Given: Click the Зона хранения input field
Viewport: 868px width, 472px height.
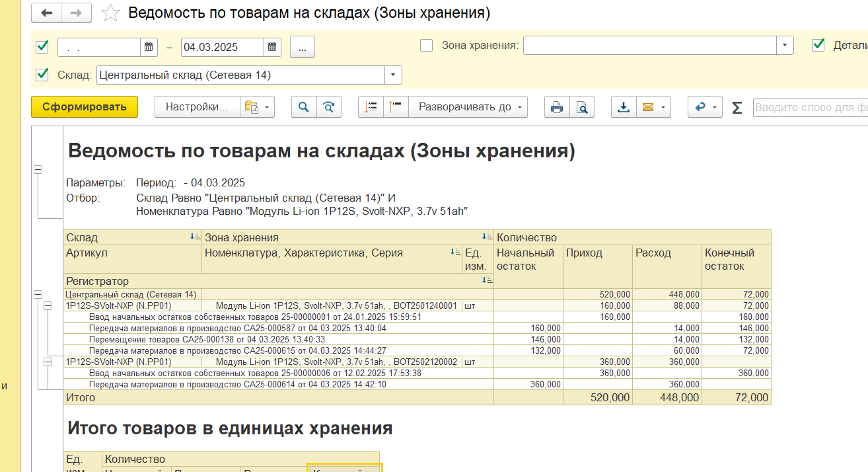Looking at the screenshot, I should coord(649,45).
